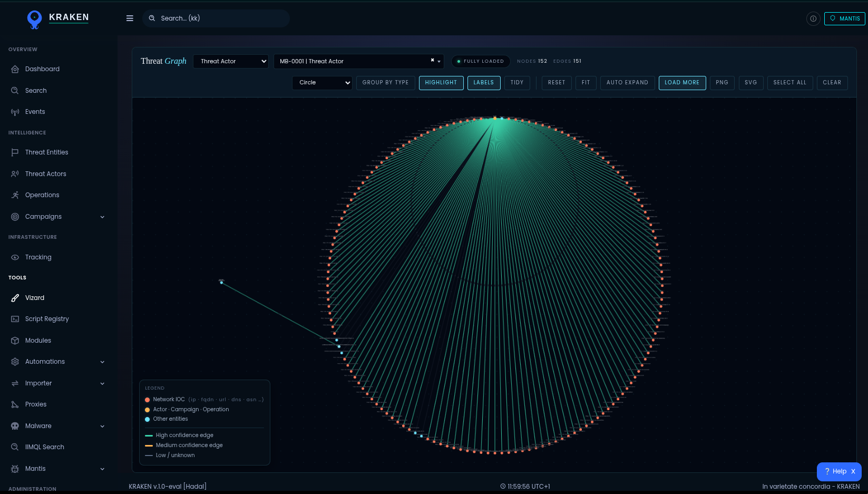Image resolution: width=868 pixels, height=494 pixels.
Task: Expand the Automations submenu chevron
Action: pos(102,362)
